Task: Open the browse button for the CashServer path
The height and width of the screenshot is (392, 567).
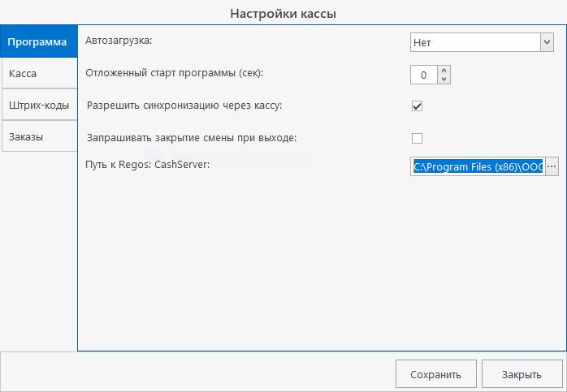Action: [552, 166]
